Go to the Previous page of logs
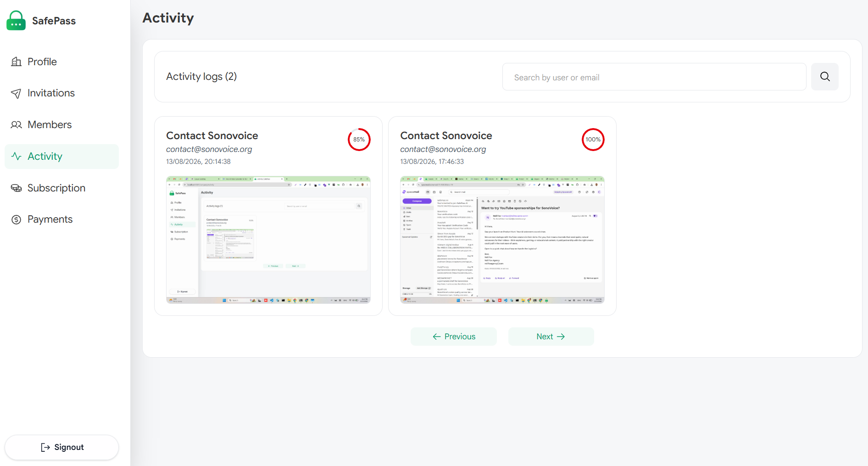 click(x=454, y=337)
